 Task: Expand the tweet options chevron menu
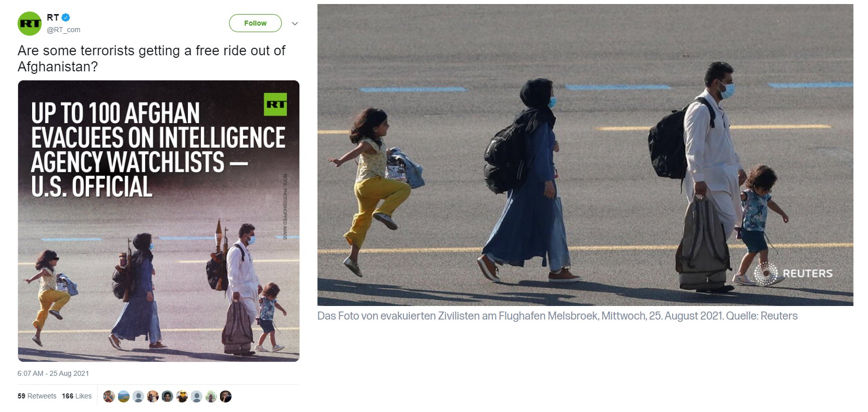tap(295, 24)
